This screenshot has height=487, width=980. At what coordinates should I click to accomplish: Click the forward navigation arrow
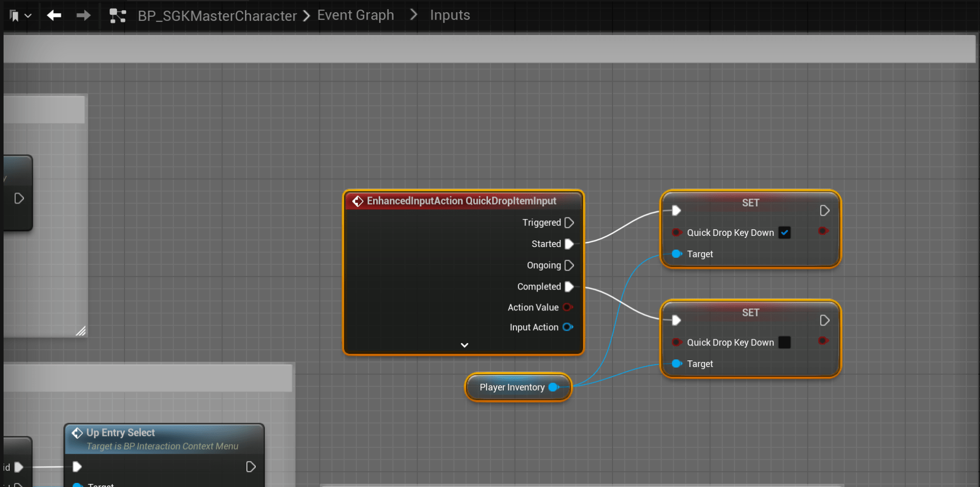(x=83, y=15)
